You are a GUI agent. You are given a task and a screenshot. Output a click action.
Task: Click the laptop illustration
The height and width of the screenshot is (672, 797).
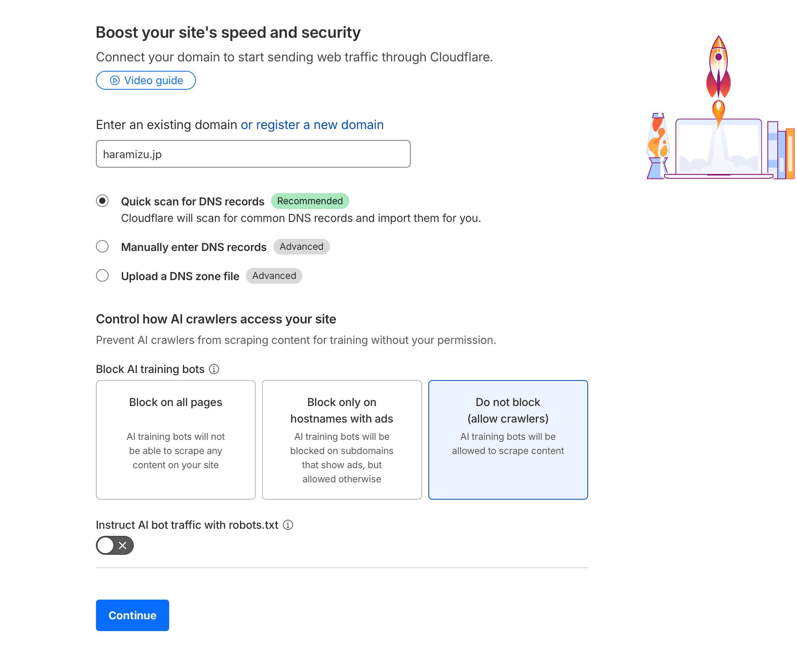718,150
